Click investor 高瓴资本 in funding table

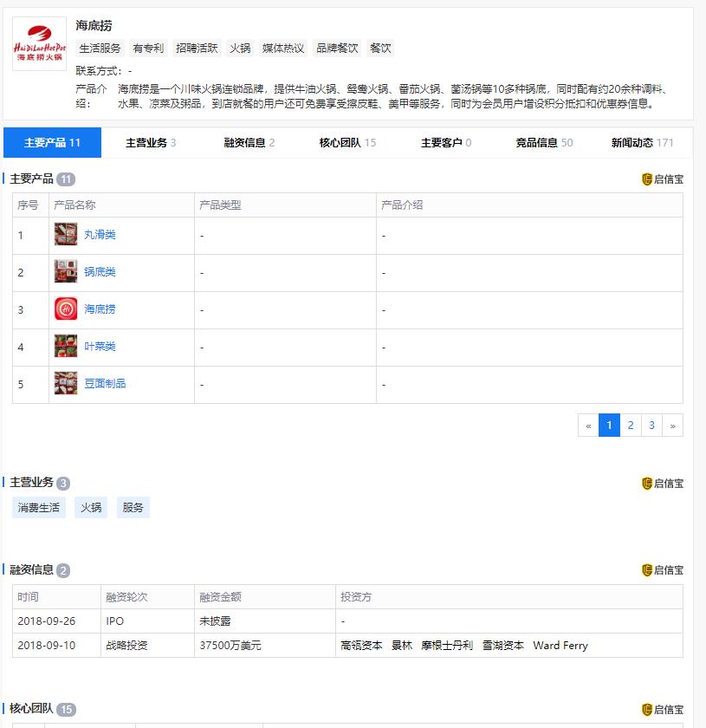tap(360, 645)
